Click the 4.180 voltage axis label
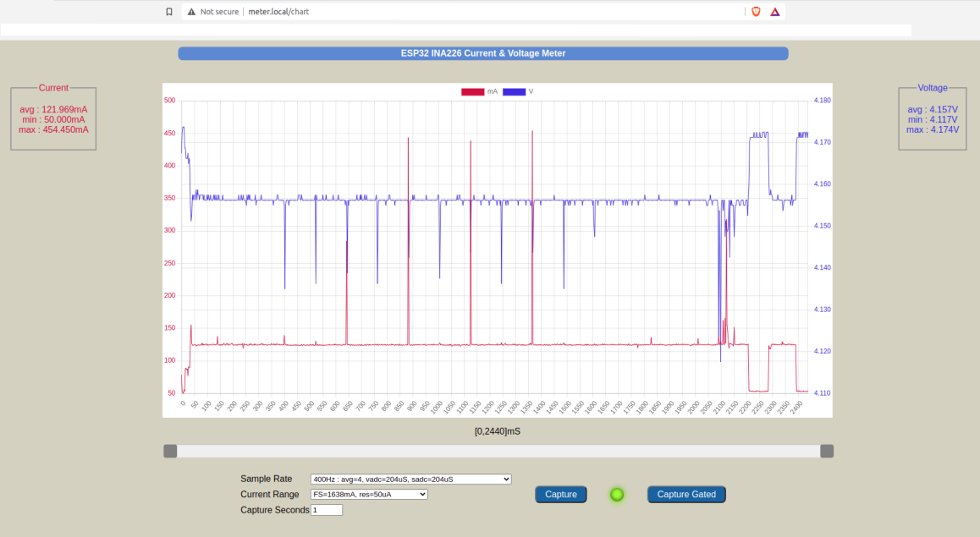Screen dimensions: 980x537 click(x=823, y=101)
